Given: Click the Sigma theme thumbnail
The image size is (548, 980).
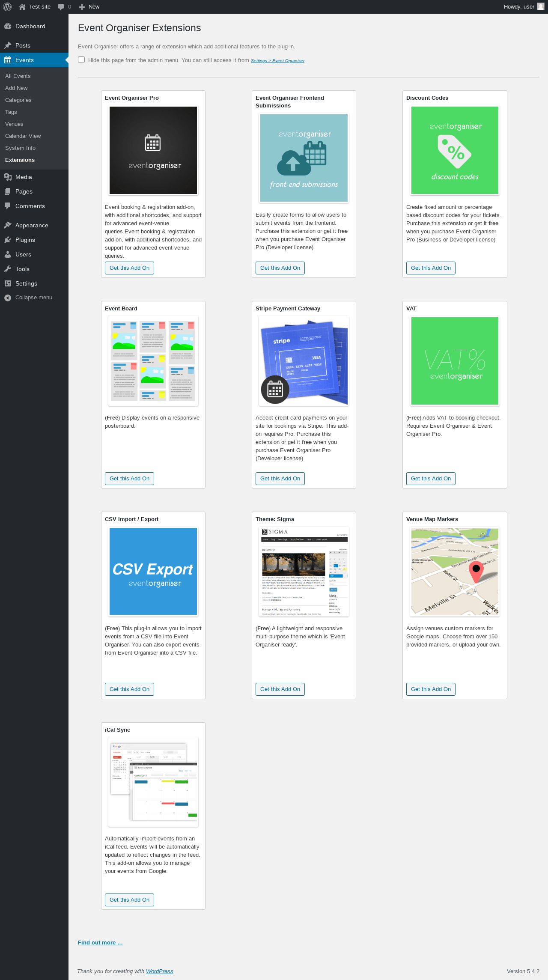Looking at the screenshot, I should (x=304, y=572).
